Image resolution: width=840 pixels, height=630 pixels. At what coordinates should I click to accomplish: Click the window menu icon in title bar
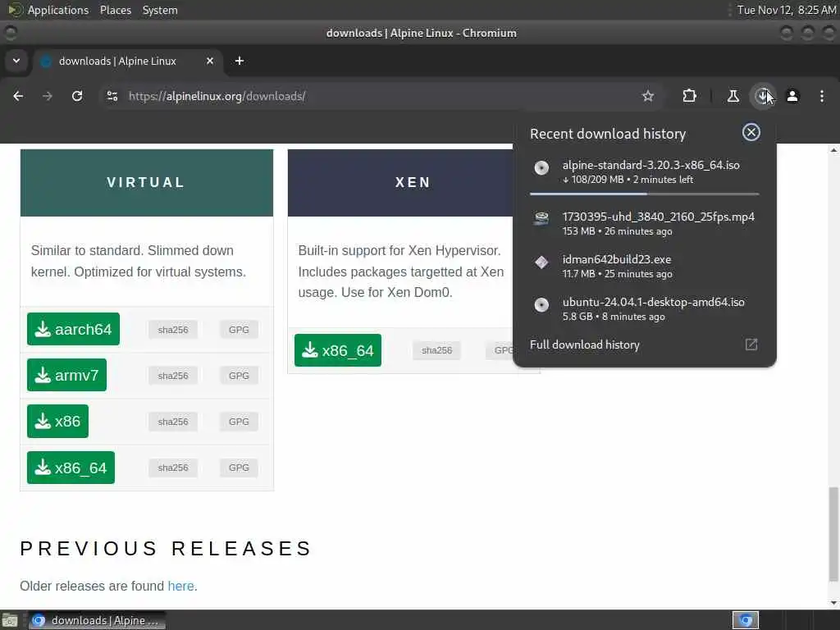10,33
